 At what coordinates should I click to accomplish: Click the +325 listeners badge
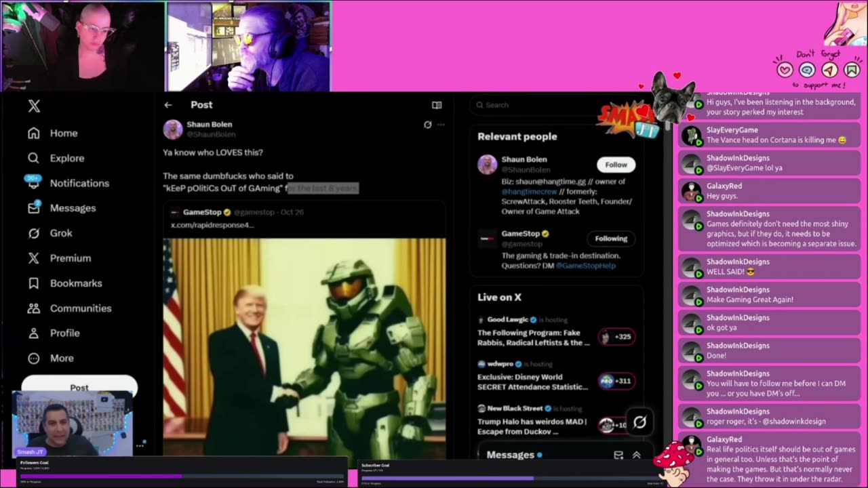coord(616,337)
